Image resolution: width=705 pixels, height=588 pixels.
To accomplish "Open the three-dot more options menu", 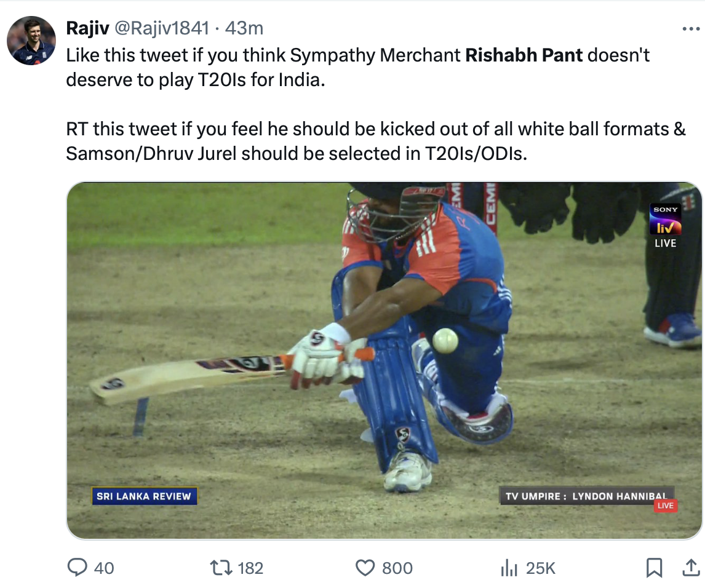I will coord(691,29).
